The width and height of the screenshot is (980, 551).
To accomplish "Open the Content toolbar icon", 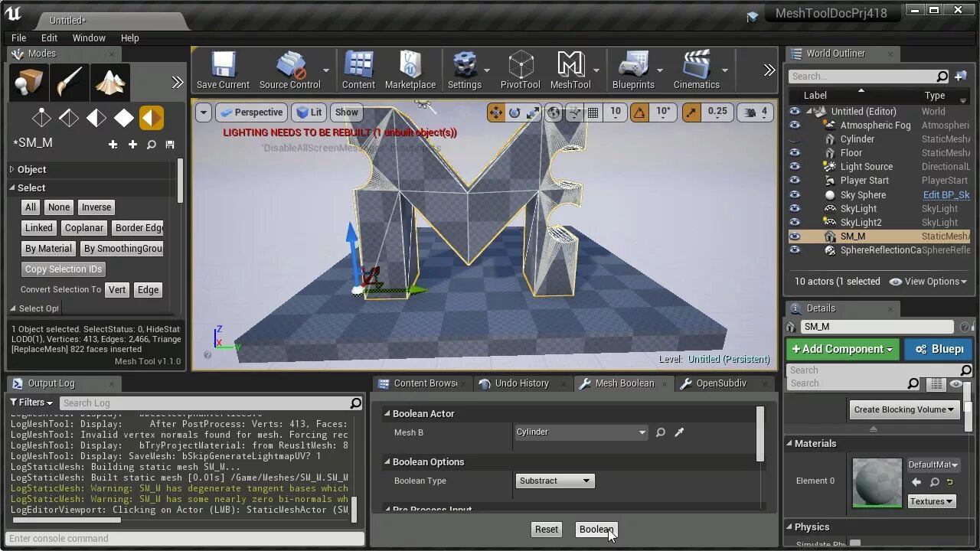I will (x=358, y=70).
